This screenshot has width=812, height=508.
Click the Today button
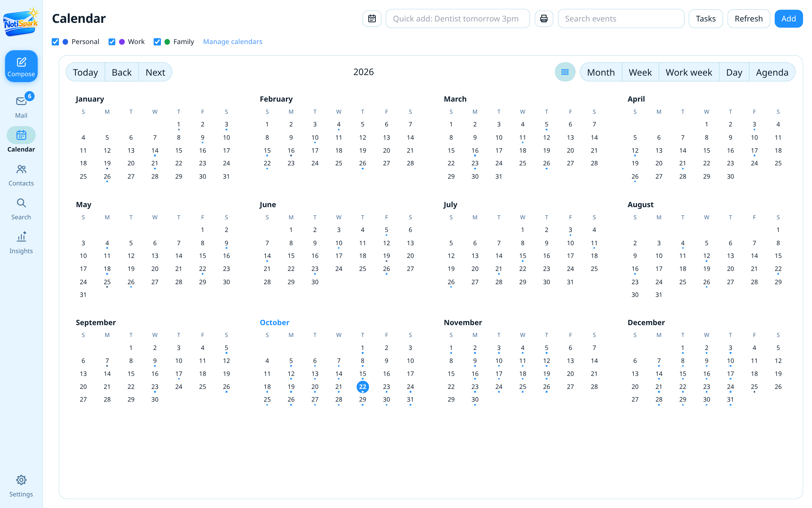coord(85,72)
